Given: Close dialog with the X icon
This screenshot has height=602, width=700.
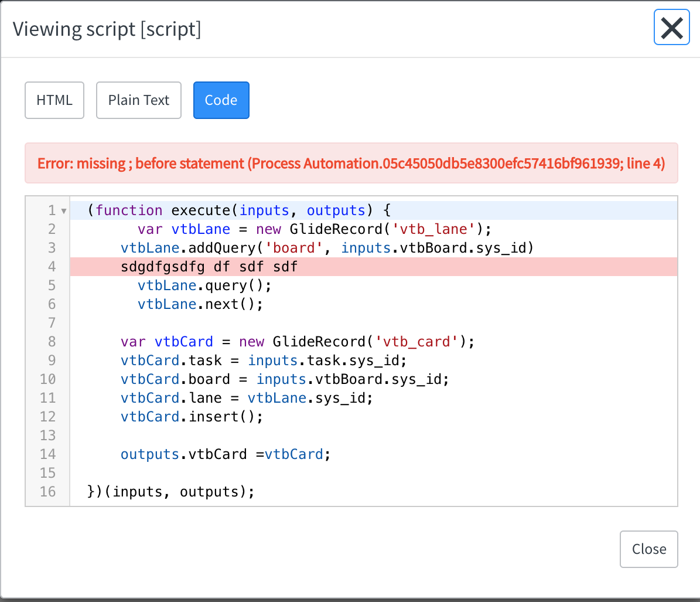Looking at the screenshot, I should (x=671, y=28).
